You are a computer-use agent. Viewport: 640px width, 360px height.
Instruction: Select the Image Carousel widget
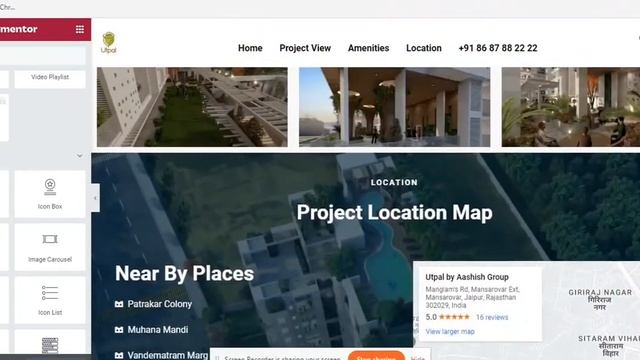[x=50, y=247]
